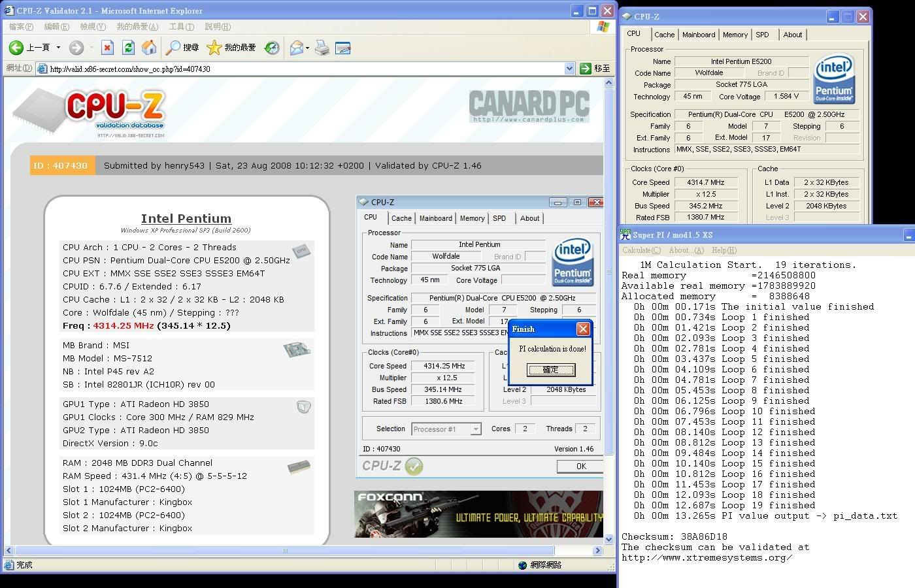
Task: Click the Home icon in IE toolbar
Action: (x=149, y=47)
